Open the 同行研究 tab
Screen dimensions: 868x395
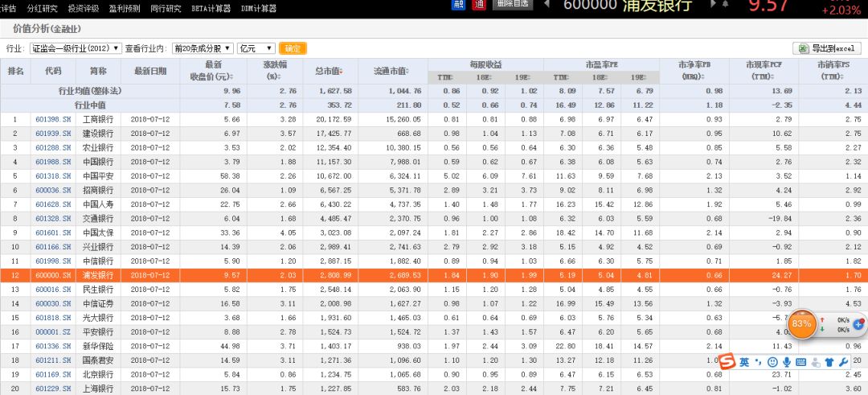pos(166,9)
